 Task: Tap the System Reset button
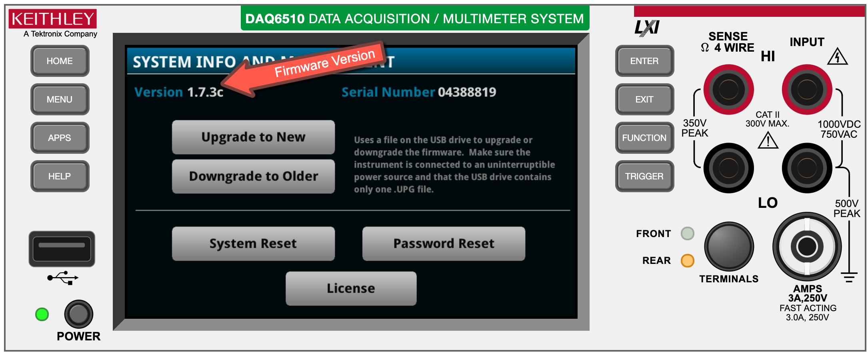pyautogui.click(x=253, y=243)
